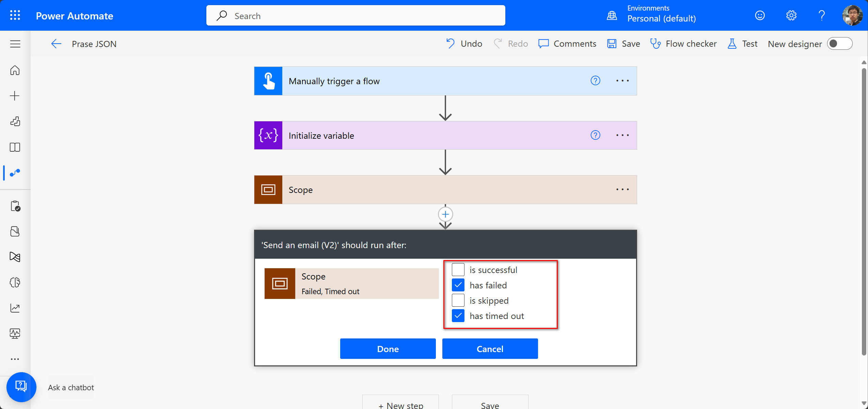Uncheck the 'has failed' checkbox
868x409 pixels.
[x=458, y=285]
